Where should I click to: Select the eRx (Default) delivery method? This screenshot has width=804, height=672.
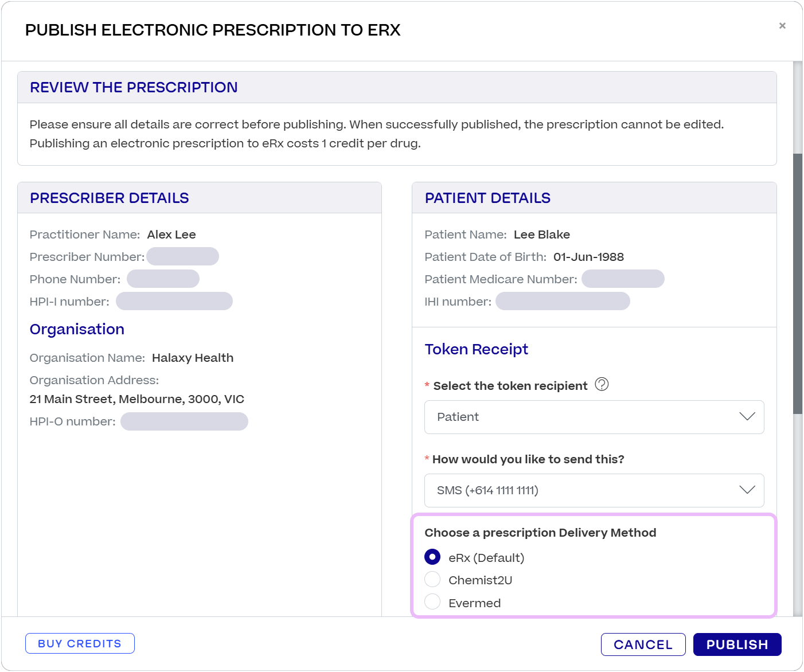pyautogui.click(x=432, y=556)
